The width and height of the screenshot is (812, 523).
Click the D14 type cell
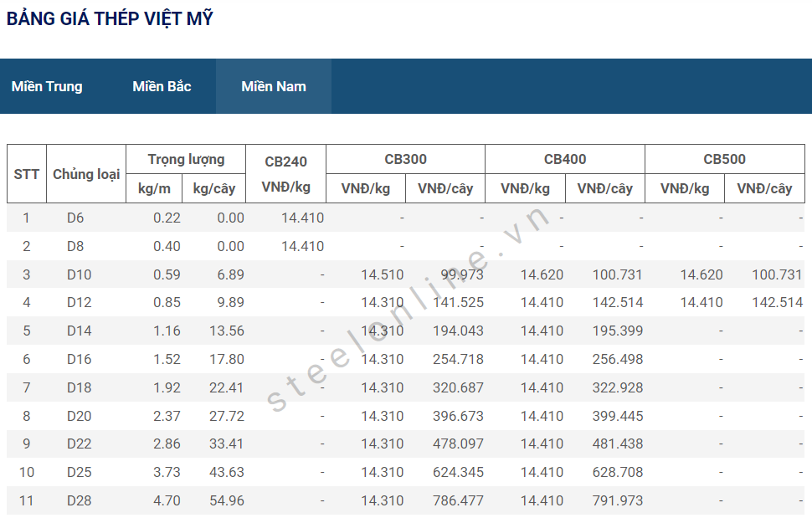[x=80, y=331]
